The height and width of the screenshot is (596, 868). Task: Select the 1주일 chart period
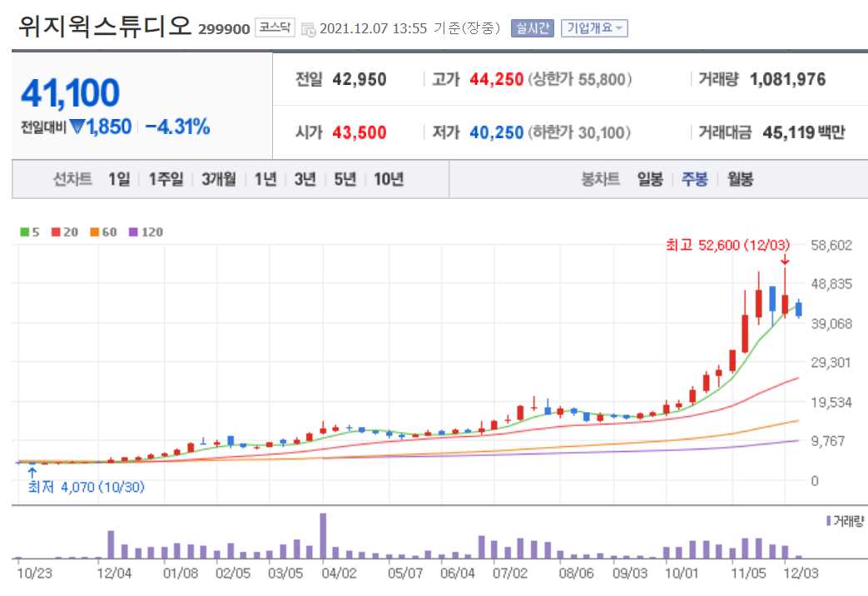[x=166, y=179]
